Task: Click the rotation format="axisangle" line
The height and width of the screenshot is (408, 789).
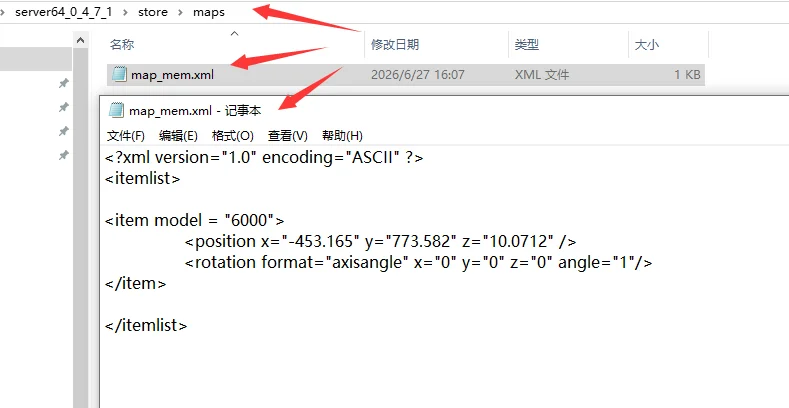Action: point(419,262)
